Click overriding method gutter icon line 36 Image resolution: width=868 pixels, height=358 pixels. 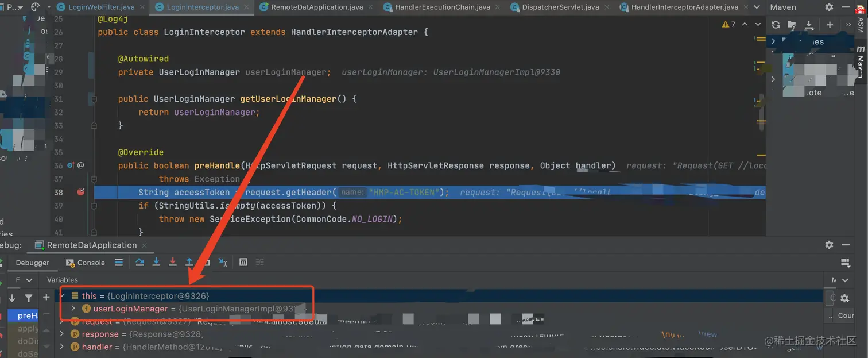point(71,165)
